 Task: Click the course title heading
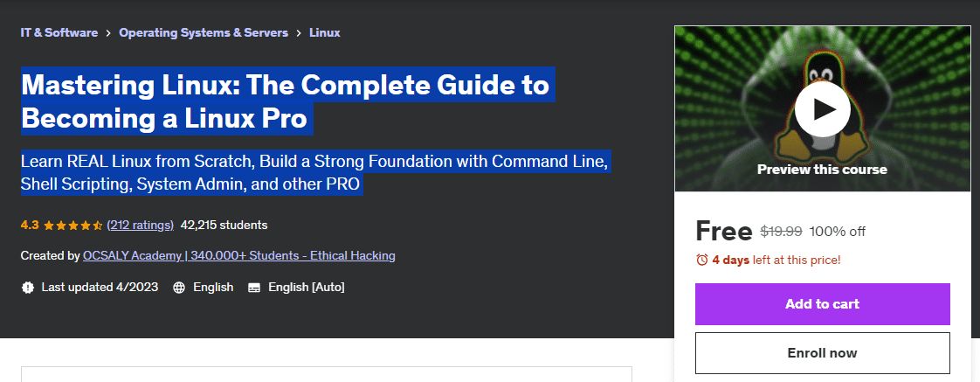coord(285,101)
